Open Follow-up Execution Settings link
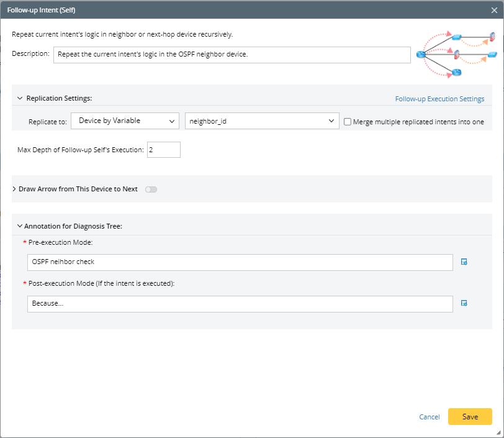 click(439, 99)
